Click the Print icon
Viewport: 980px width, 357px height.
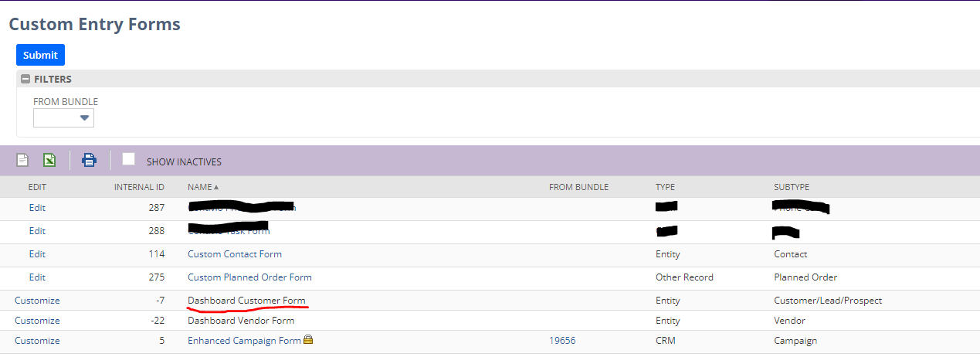point(90,161)
